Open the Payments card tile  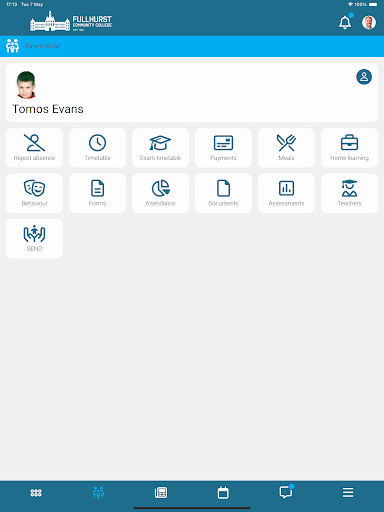[x=223, y=148]
